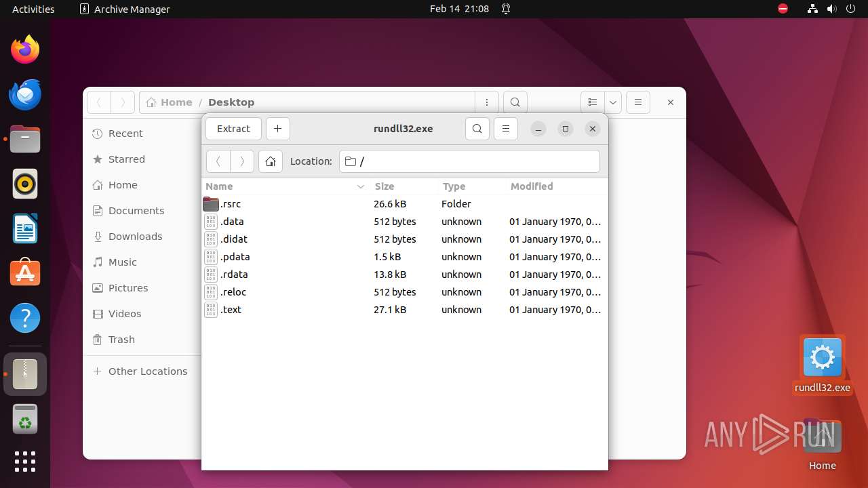Click the .text binary file icon
Screen dimensions: 868x488
(211, 310)
